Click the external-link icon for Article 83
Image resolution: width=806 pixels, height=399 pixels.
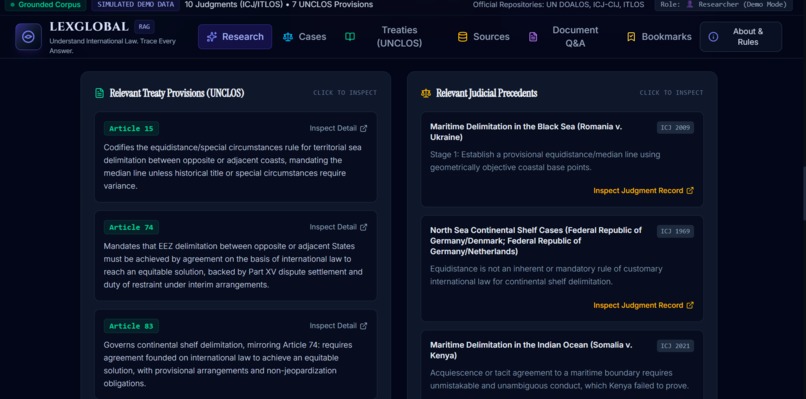point(363,326)
